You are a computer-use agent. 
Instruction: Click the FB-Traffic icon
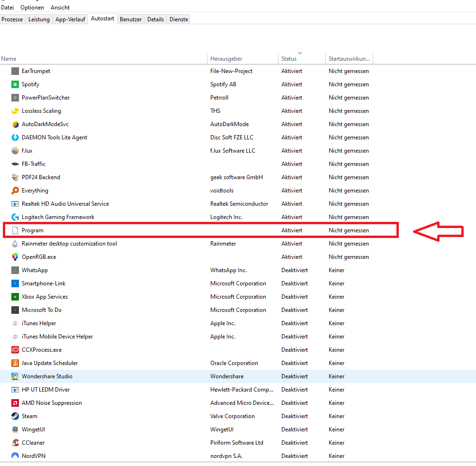point(15,164)
